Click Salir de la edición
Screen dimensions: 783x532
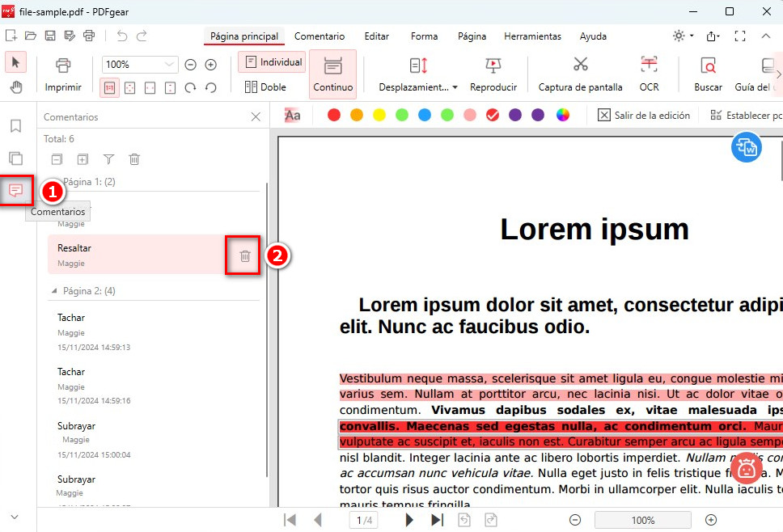(644, 115)
